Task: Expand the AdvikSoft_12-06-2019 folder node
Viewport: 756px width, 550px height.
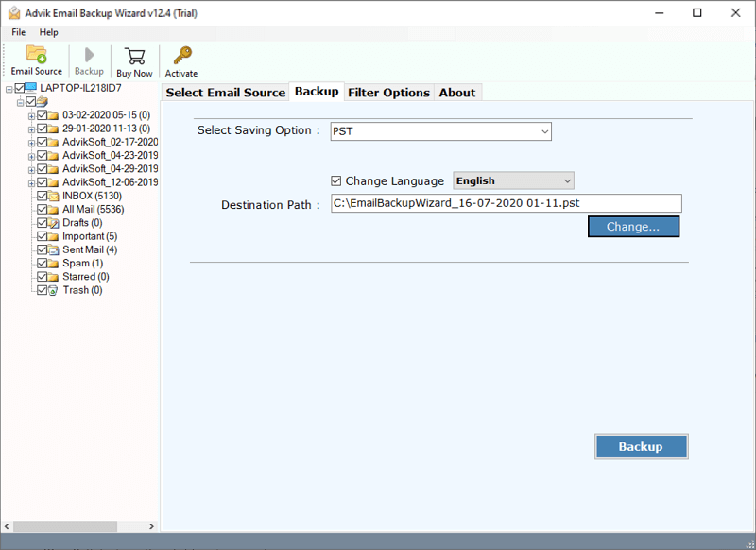Action: [31, 183]
